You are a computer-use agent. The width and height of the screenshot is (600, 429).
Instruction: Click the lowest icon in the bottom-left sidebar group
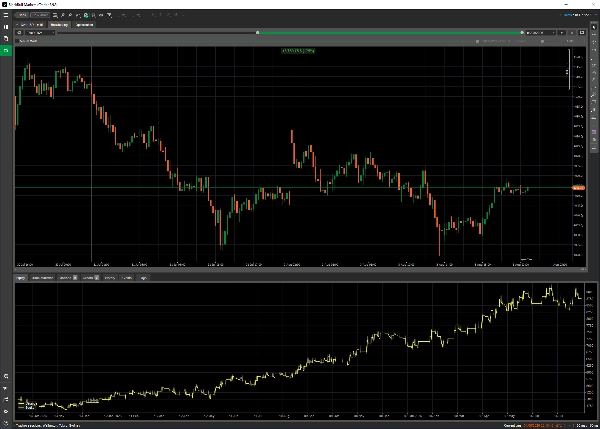(6, 423)
